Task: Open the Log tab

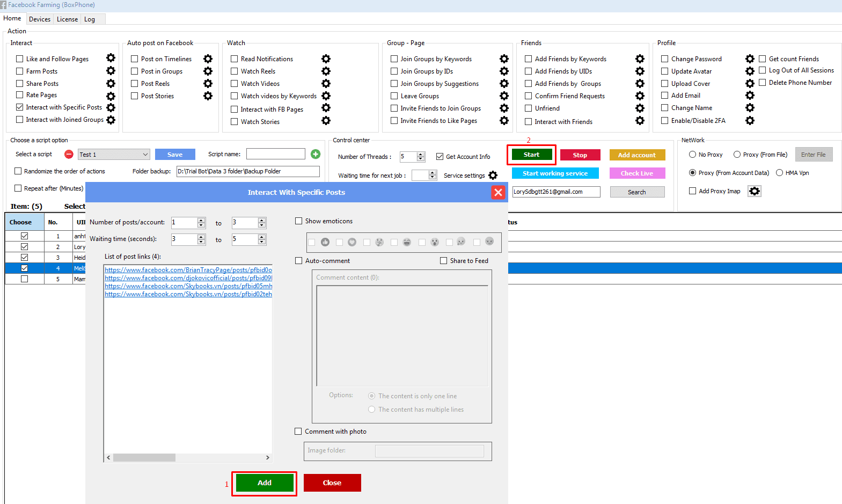Action: [90, 19]
